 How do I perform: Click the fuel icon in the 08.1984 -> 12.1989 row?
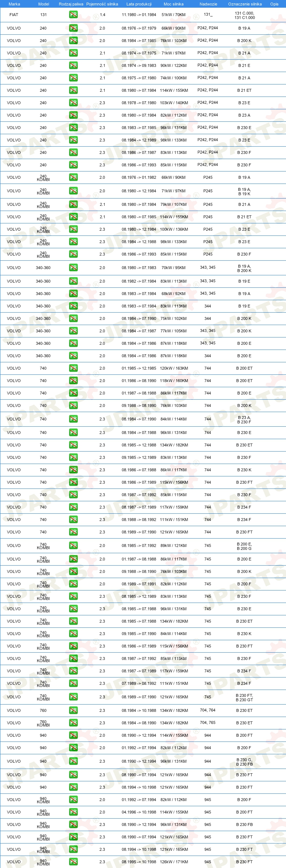pos(73,140)
